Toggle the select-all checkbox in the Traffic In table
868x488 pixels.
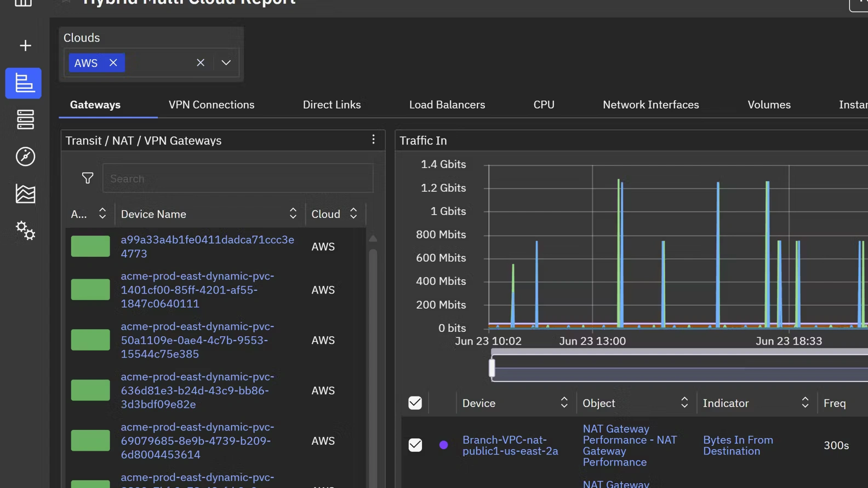(x=415, y=403)
